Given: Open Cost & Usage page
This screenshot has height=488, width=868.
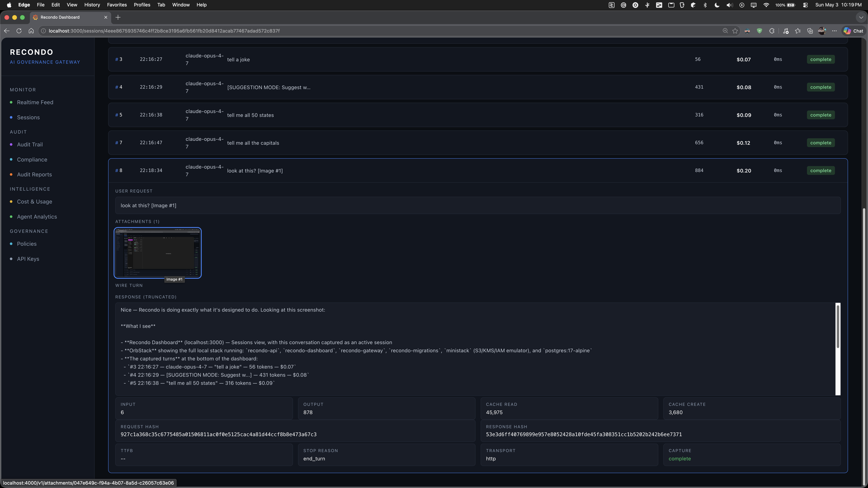Looking at the screenshot, I should [x=34, y=202].
